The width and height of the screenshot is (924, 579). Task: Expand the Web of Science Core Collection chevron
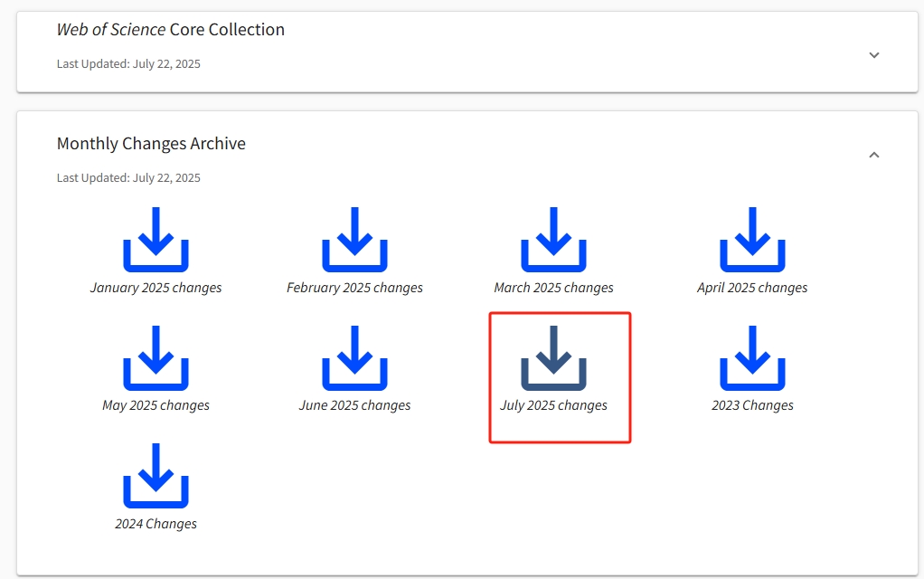pyautogui.click(x=873, y=55)
